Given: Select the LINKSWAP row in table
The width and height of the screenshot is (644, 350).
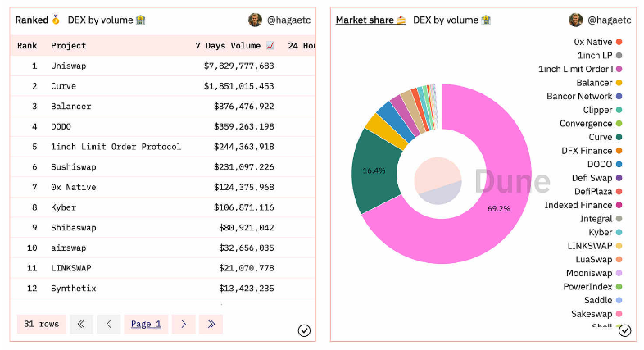Looking at the screenshot, I should (163, 268).
